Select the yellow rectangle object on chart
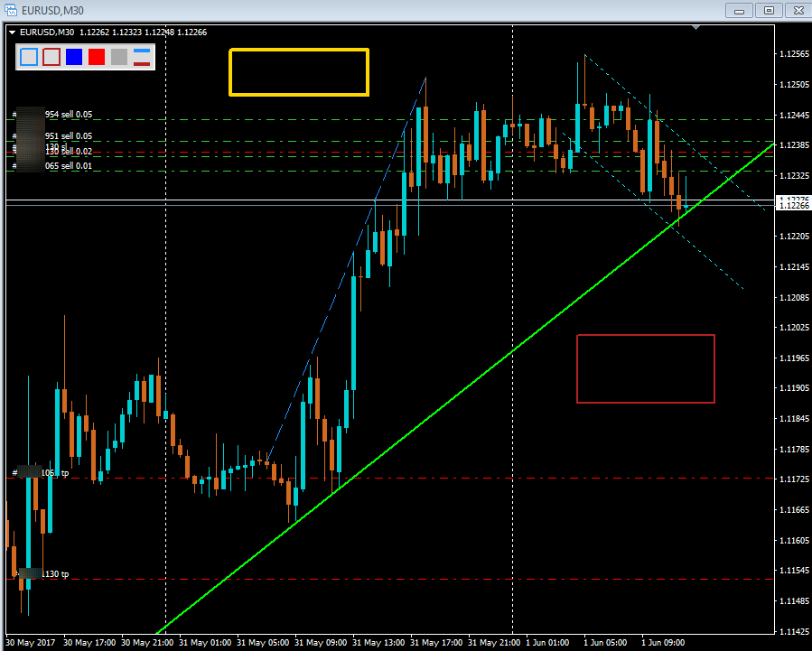Viewport: 812px width, 651px height. point(299,72)
